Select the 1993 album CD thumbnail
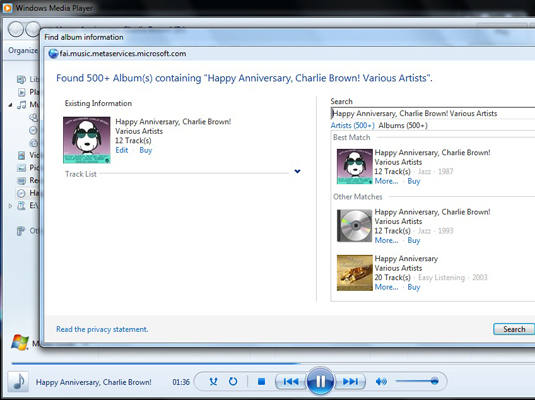 coord(355,226)
